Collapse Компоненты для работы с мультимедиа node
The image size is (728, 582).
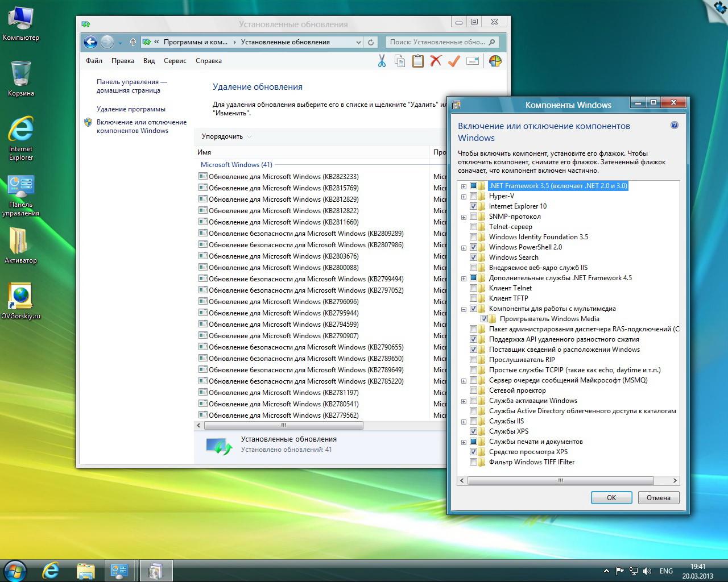pos(464,309)
